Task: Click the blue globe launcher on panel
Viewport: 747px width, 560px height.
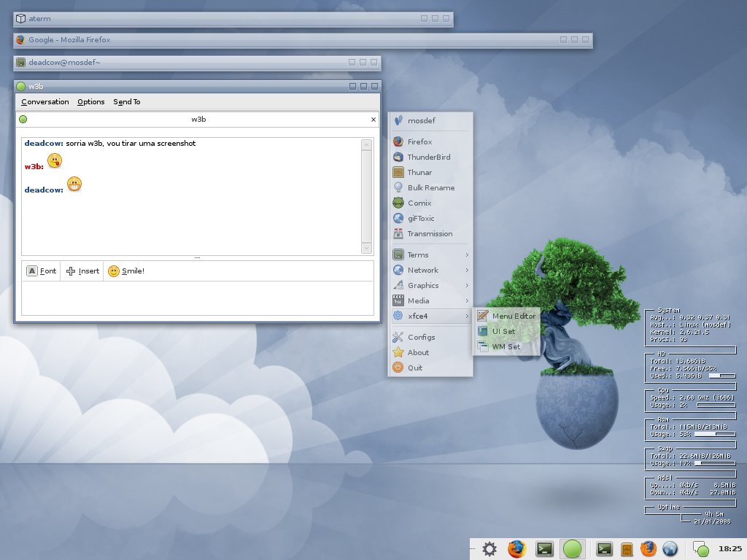Action: point(670,549)
